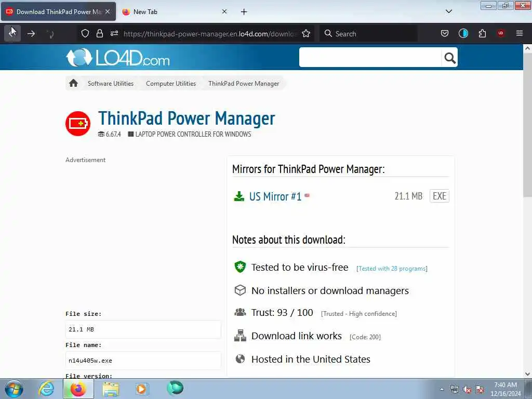Open the Pocket save icon
The image size is (532, 399).
445,33
